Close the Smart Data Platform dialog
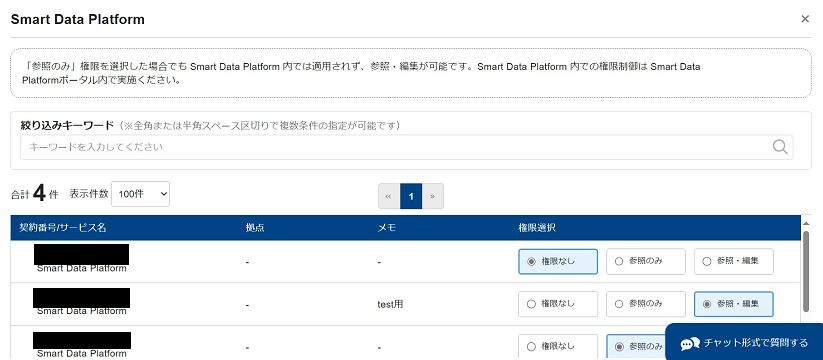Screen dimensions: 823x360 (x=805, y=19)
